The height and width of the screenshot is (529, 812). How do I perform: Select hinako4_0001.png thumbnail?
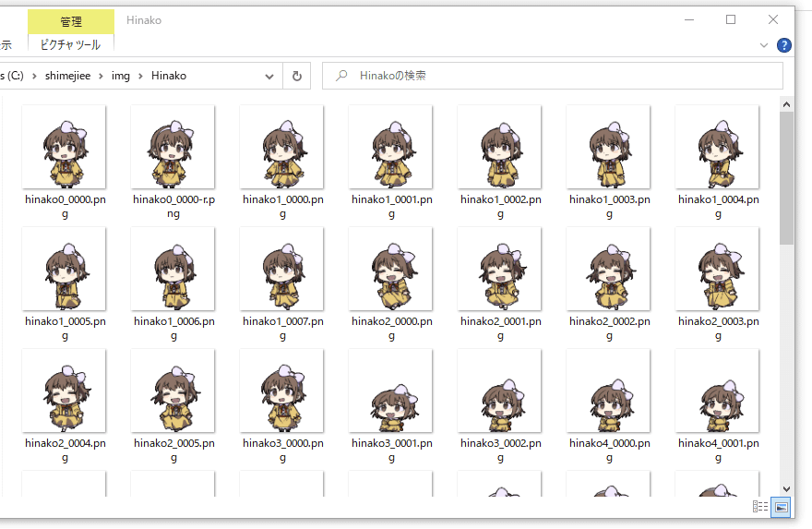pos(717,391)
